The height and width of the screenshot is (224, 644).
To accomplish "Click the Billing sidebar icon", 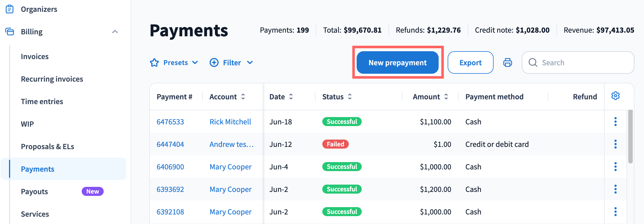I will click(x=10, y=32).
